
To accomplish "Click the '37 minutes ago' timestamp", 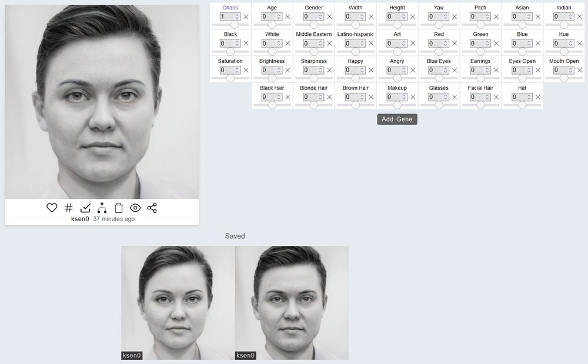I will 113,219.
